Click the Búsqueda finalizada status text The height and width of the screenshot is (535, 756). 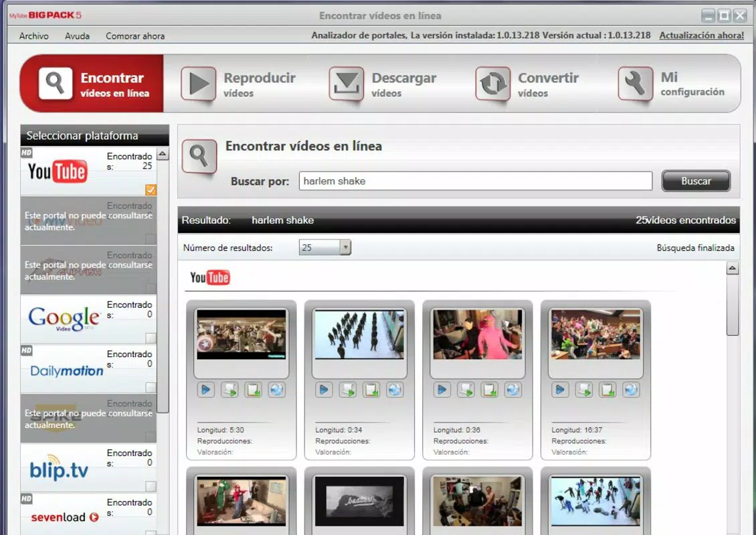coord(695,247)
